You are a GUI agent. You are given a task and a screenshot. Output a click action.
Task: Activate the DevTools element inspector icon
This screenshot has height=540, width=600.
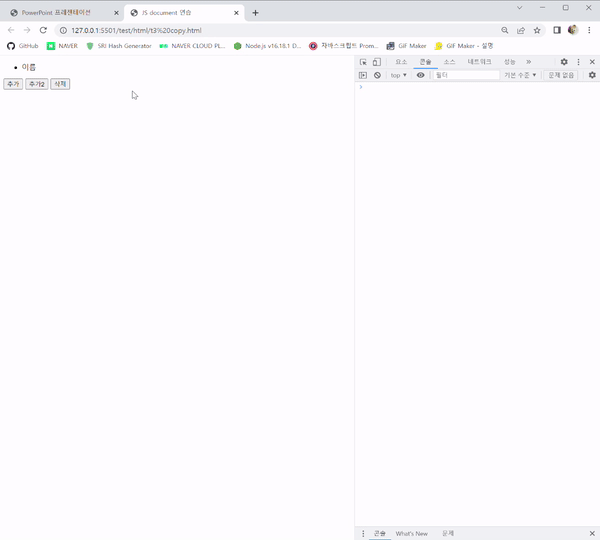(x=363, y=62)
